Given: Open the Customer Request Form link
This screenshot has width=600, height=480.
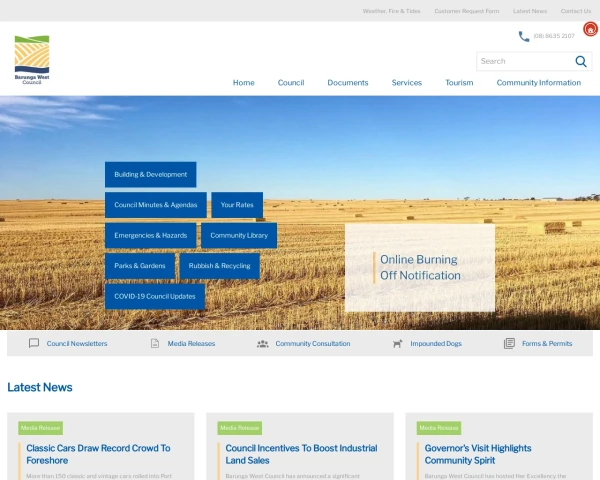Looking at the screenshot, I should tap(466, 11).
